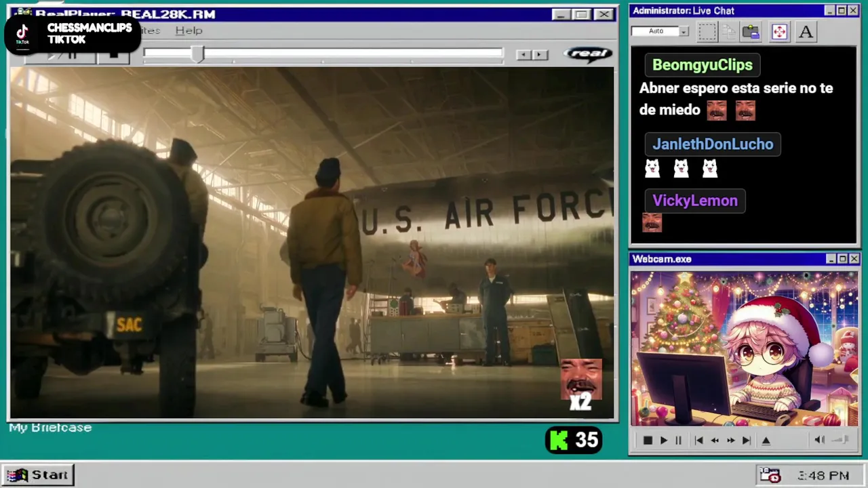Click the Auto field in Live Chat

(655, 31)
